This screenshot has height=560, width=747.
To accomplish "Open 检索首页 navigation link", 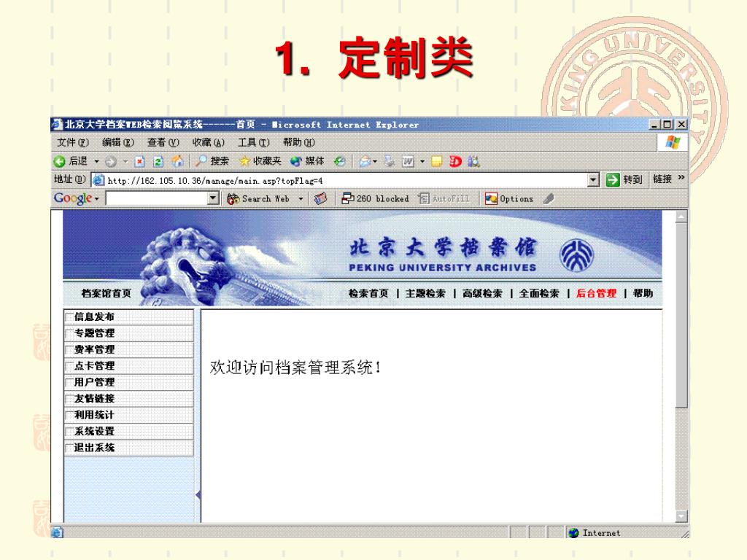I will click(x=368, y=293).
